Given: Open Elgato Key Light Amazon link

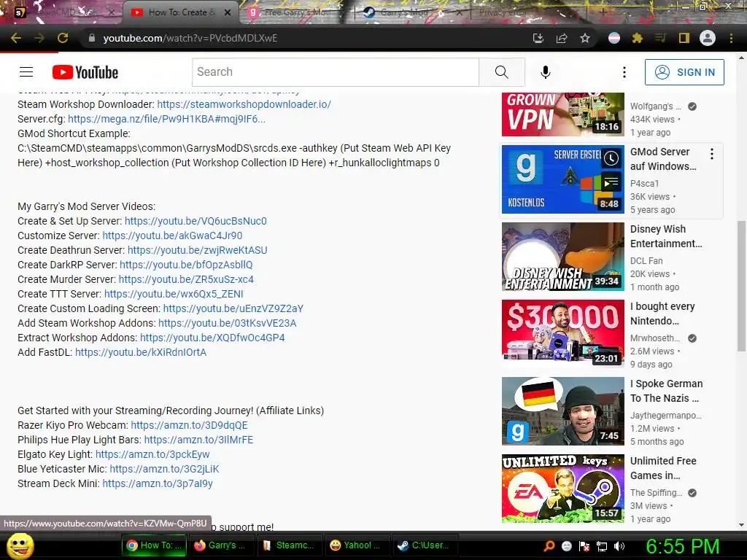Looking at the screenshot, I should tap(152, 454).
